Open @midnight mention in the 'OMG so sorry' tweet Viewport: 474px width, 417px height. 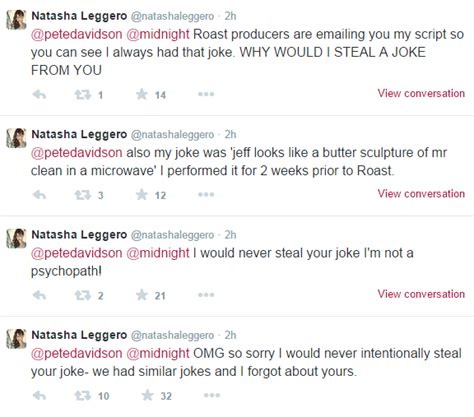pos(158,353)
